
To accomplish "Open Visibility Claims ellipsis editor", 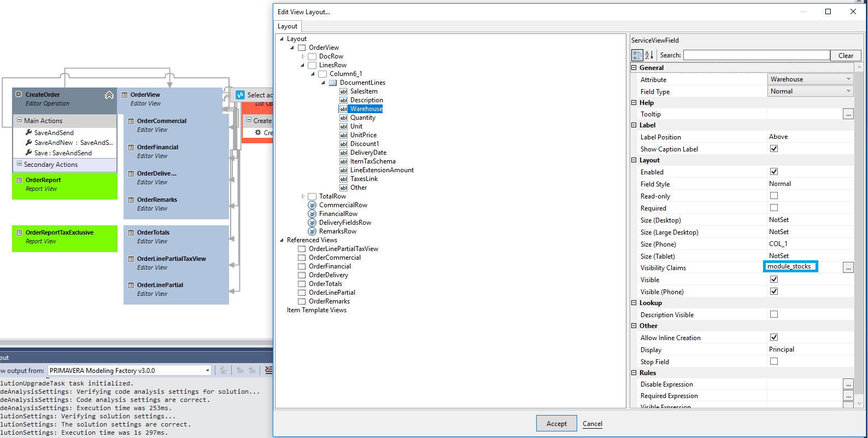I will 848,267.
